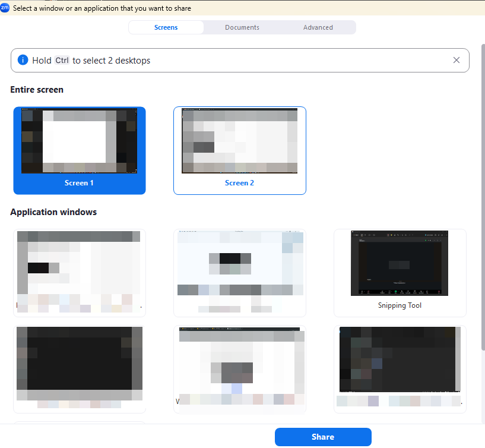The height and width of the screenshot is (448, 485).
Task: Pick the middle application window in top row
Action: click(239, 273)
